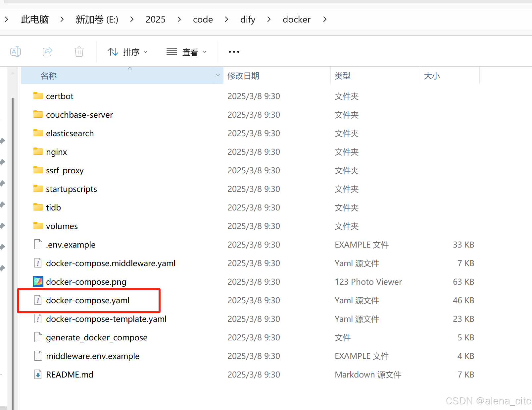The width and height of the screenshot is (532, 410).
Task: Expand the chevron after code breadcrumb
Action: (226, 20)
